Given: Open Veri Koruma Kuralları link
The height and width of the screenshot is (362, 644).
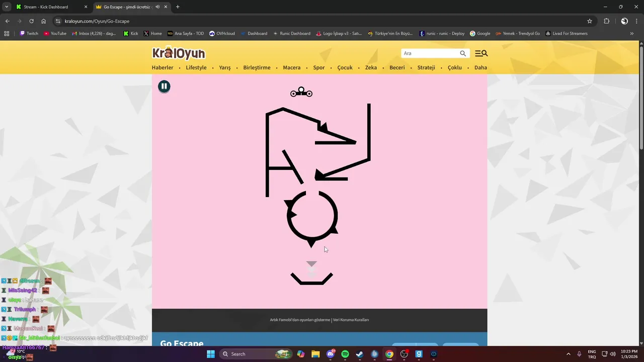Looking at the screenshot, I should pyautogui.click(x=351, y=320).
